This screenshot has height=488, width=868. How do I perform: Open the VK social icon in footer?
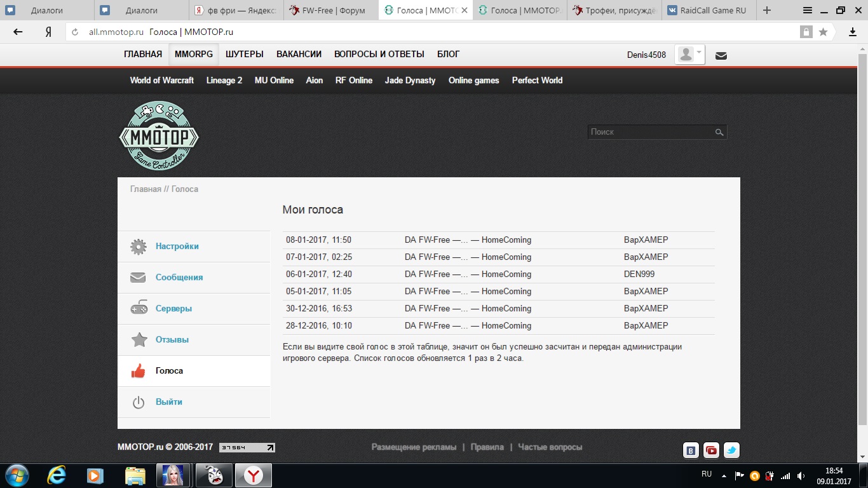click(x=691, y=451)
